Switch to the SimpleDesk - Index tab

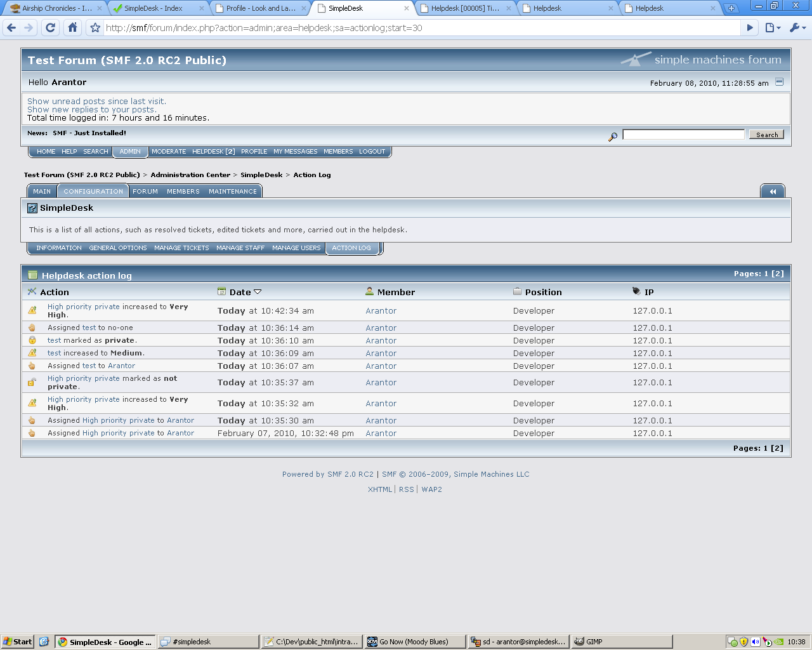159,8
